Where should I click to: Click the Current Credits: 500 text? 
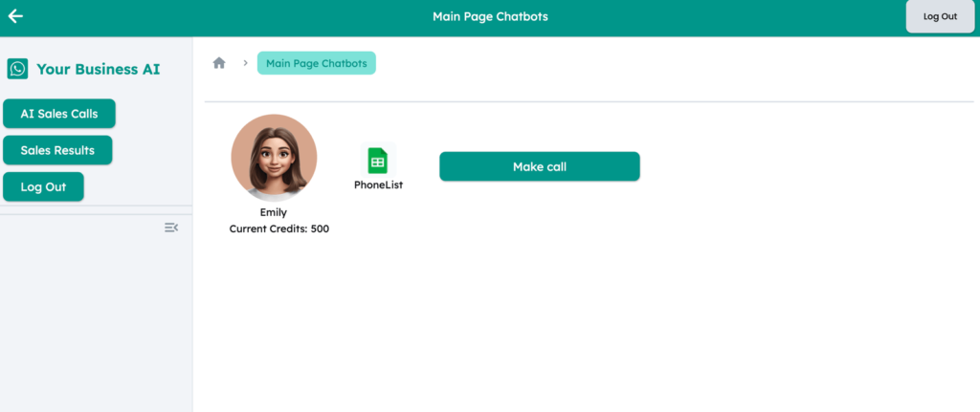(279, 228)
